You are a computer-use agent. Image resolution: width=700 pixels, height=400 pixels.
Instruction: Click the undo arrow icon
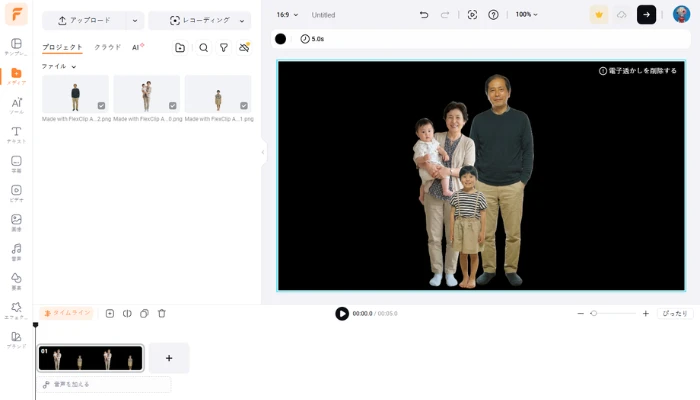424,15
